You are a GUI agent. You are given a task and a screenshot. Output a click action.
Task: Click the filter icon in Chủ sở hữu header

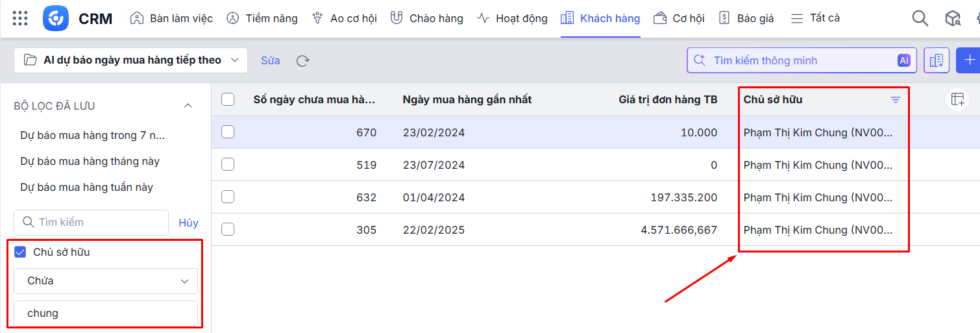tap(896, 99)
